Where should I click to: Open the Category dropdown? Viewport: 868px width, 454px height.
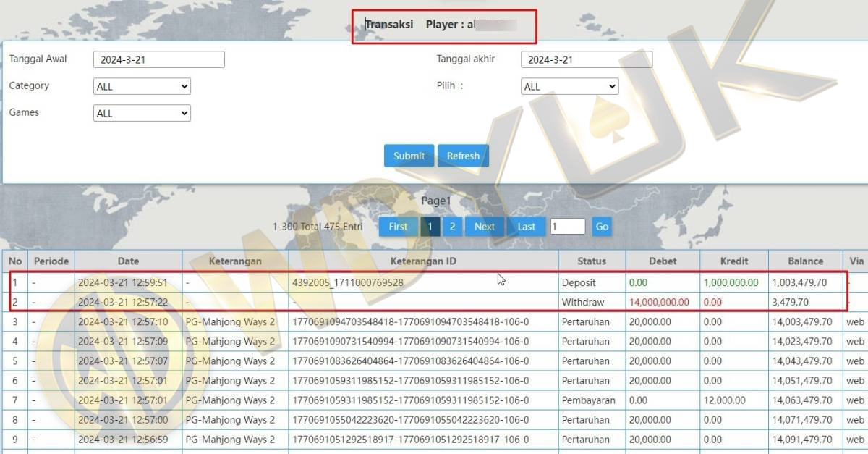142,86
